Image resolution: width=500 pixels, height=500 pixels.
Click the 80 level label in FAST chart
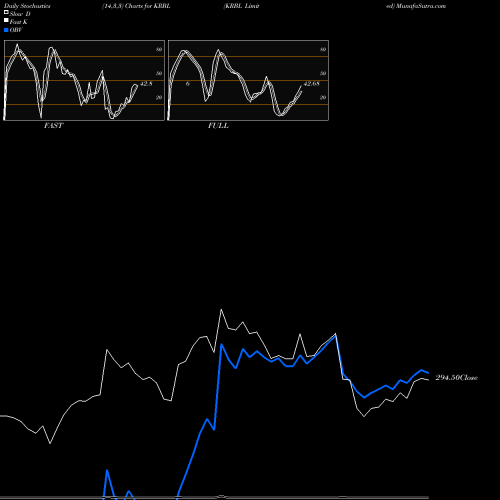coord(159,49)
